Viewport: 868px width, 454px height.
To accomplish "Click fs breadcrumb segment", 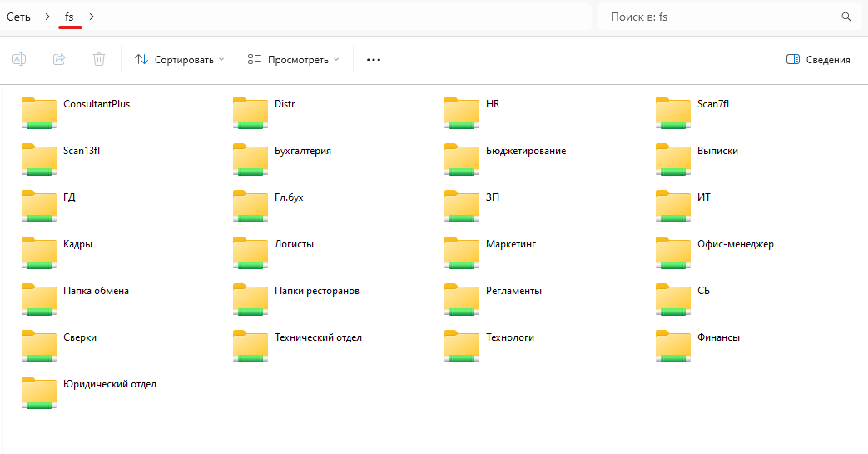I will (x=69, y=17).
